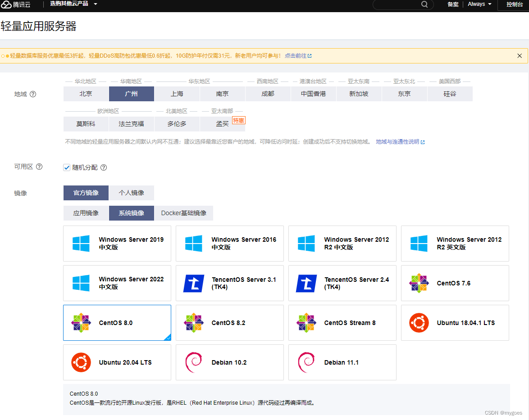This screenshot has width=529, height=420.
Task: Click the help icon next to 地域
Action: click(33, 95)
